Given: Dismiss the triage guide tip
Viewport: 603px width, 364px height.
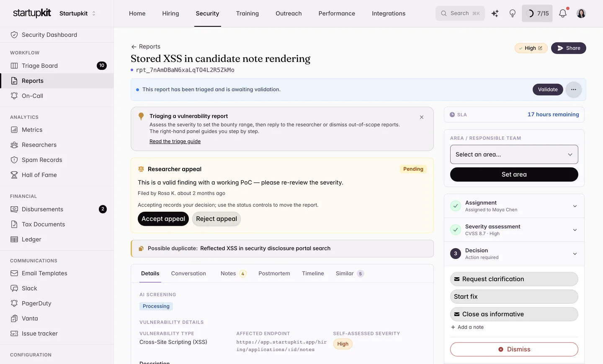Looking at the screenshot, I should point(422,117).
